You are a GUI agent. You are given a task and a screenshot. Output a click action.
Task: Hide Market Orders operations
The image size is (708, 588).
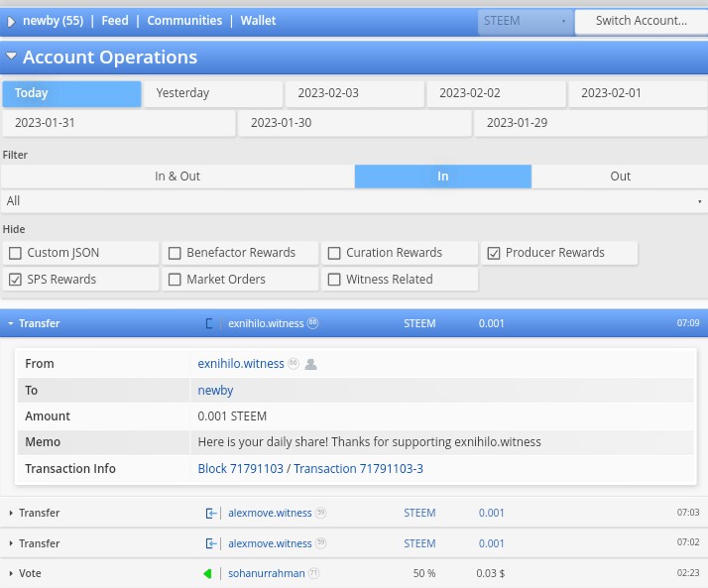(x=175, y=280)
